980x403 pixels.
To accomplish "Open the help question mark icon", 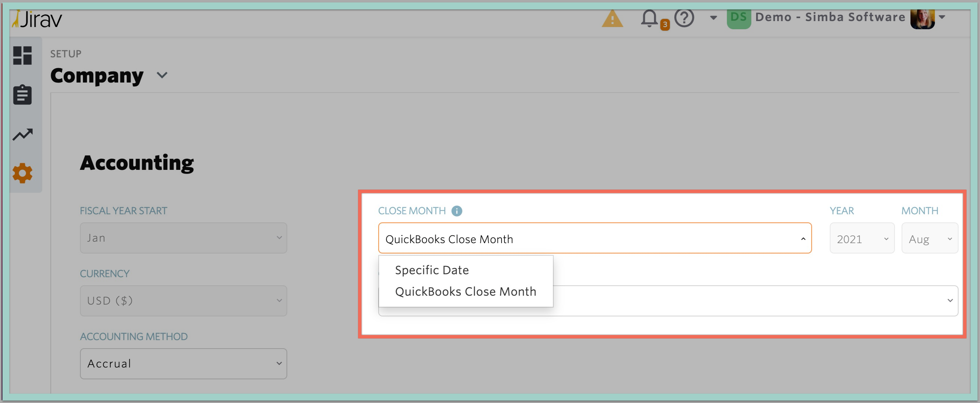I will pyautogui.click(x=684, y=18).
